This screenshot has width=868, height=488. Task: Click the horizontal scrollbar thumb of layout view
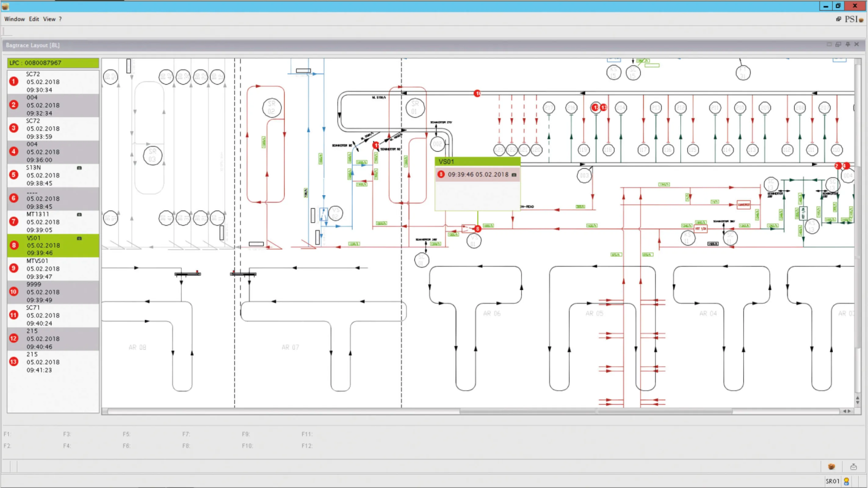coord(596,411)
